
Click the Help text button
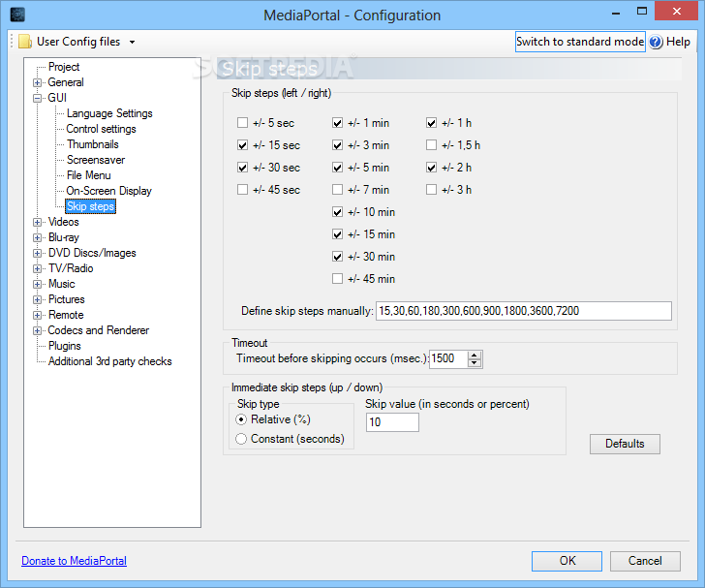678,42
